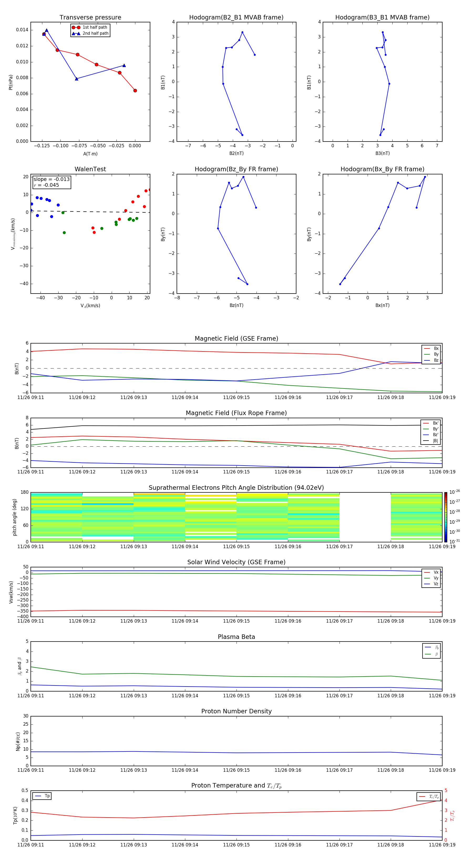
Task: Click the '2nd half path' legend entry
Action: click(x=90, y=33)
